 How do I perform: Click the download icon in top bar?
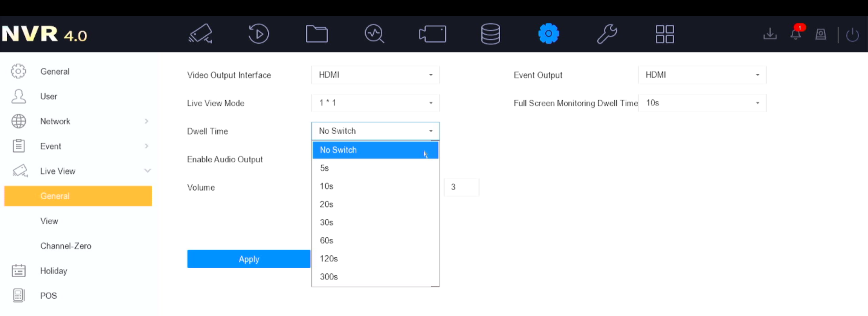770,34
